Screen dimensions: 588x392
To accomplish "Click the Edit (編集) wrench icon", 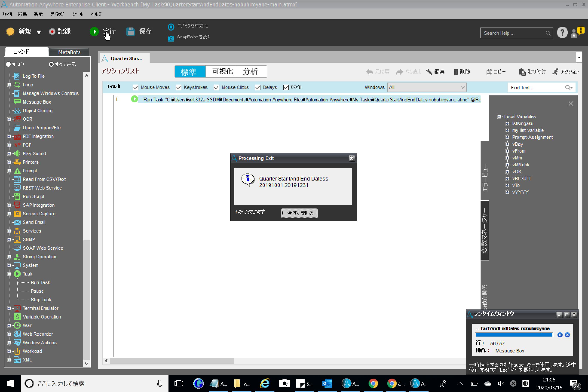I will [429, 72].
